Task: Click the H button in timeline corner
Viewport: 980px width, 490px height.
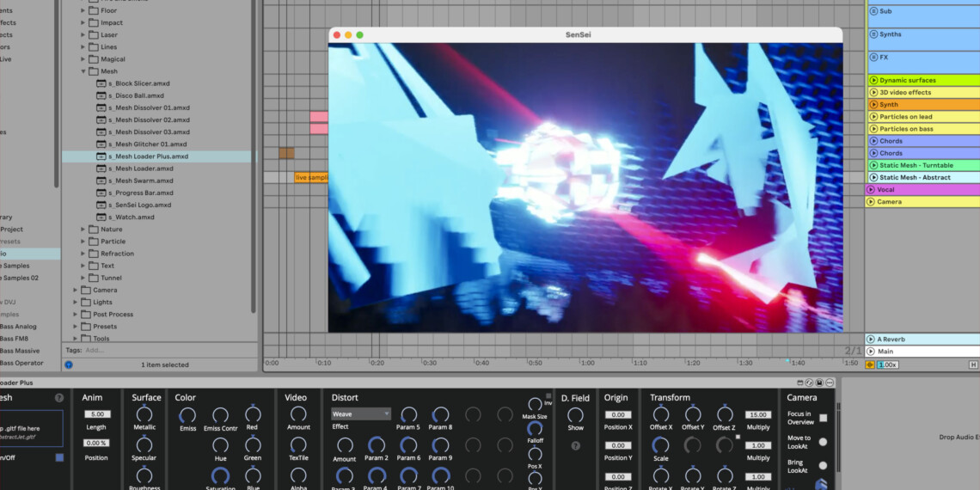Action: pyautogui.click(x=973, y=364)
